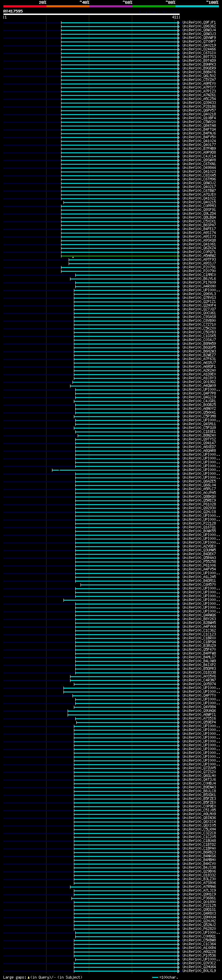
Task: Select hit UniRef100_C4JC14
Action: click(199, 156)
